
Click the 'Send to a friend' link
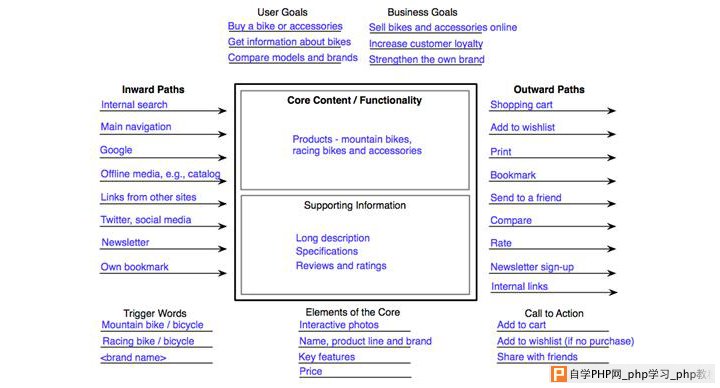pos(526,198)
